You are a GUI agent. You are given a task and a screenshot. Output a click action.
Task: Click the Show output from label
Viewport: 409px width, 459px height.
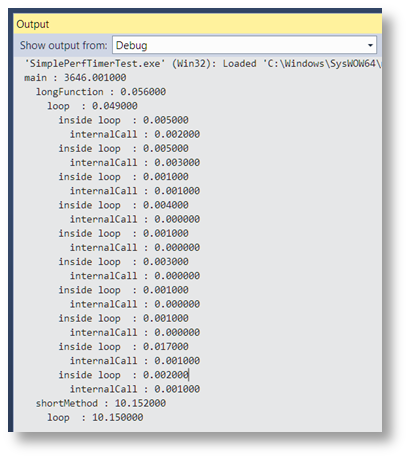[63, 45]
